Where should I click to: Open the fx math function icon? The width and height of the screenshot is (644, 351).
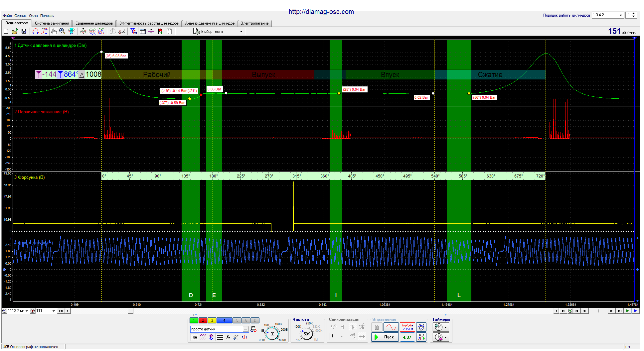pos(228,337)
